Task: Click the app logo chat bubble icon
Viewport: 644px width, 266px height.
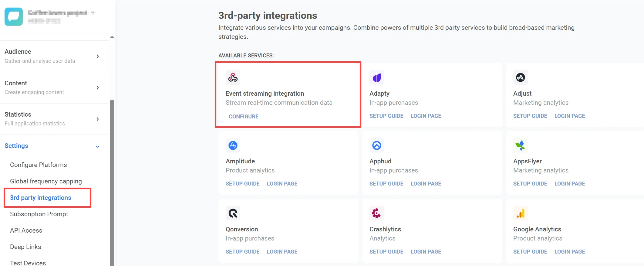Action: (14, 17)
